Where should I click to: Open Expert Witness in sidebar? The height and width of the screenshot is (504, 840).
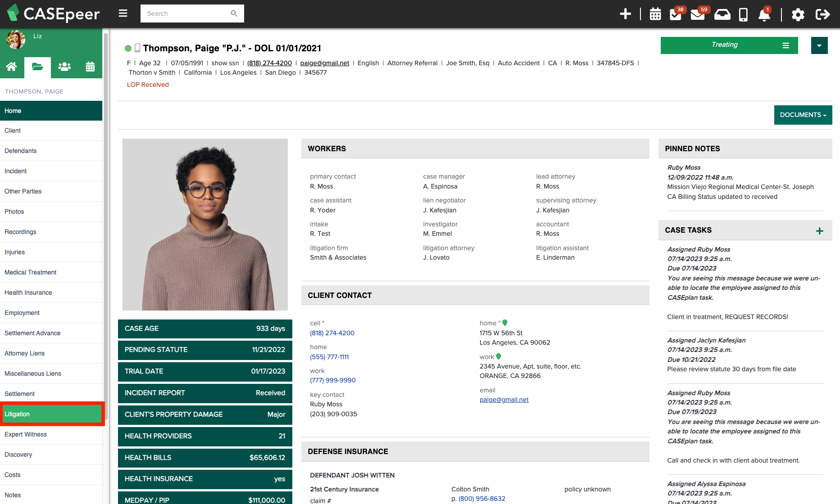(51, 434)
